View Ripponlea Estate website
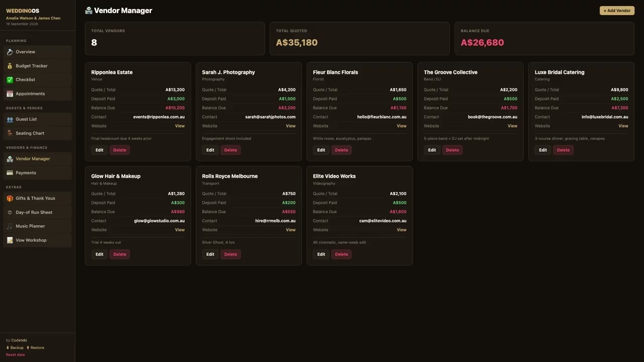Viewport: 644px width, 362px height. tap(180, 126)
